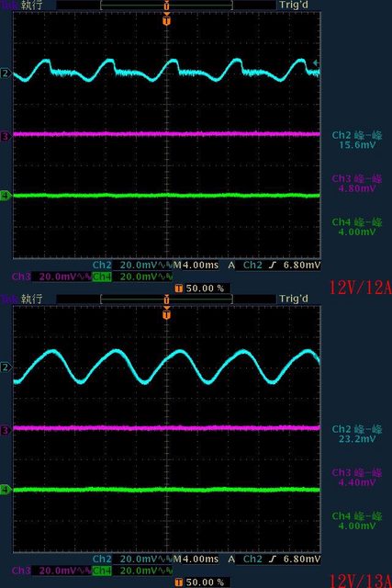Select channel 4 ground marker in bottom capture

[6, 490]
